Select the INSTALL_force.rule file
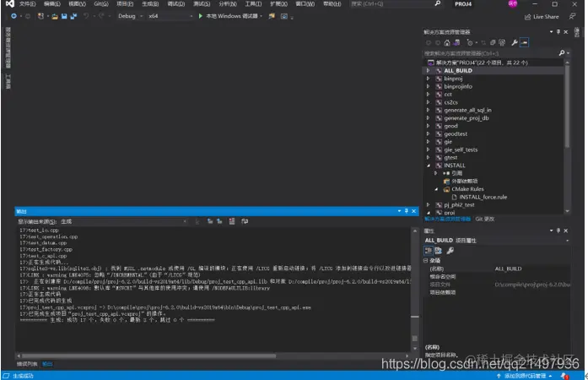This screenshot has width=588, height=380. (x=483, y=197)
